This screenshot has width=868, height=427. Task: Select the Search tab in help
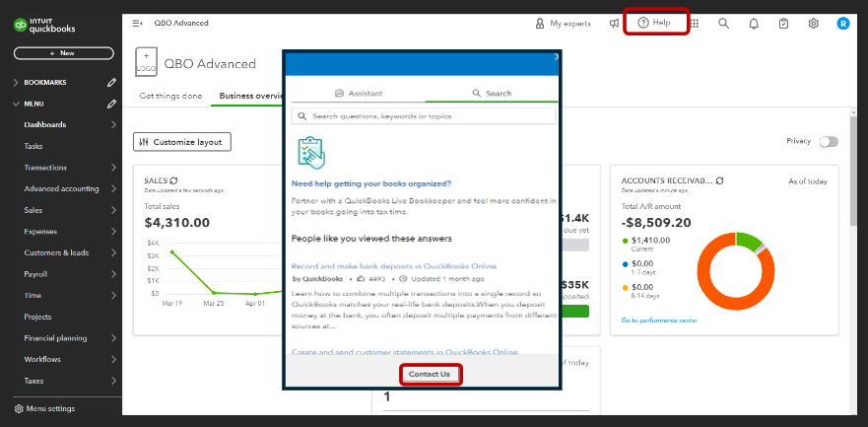[492, 94]
